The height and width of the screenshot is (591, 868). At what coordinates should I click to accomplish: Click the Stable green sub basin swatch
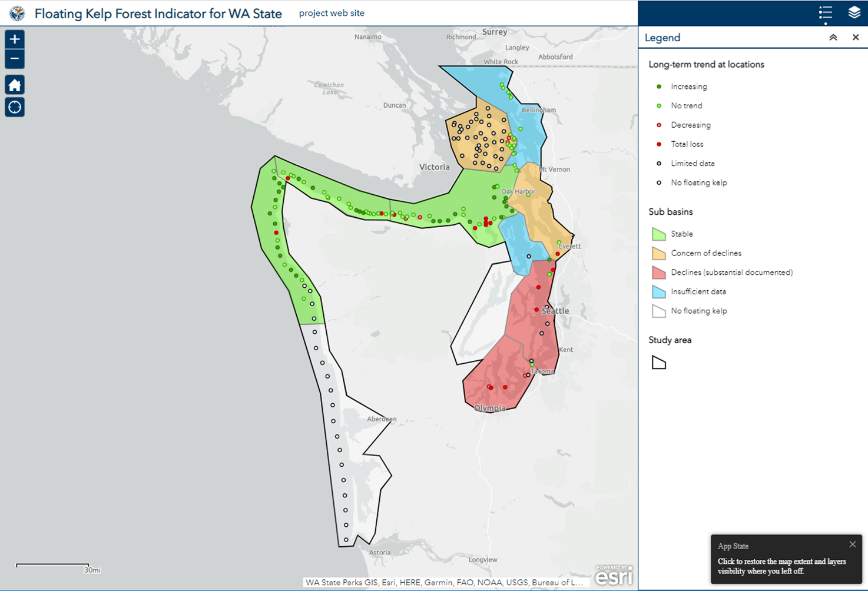click(659, 234)
